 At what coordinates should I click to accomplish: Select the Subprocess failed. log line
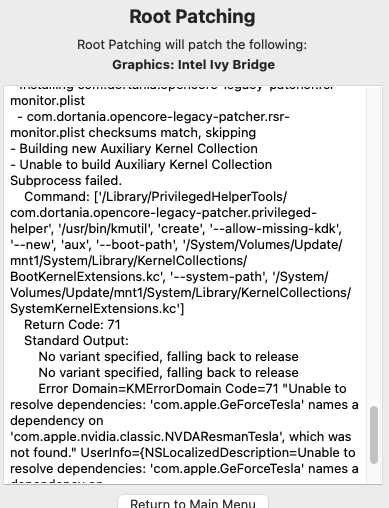(x=66, y=181)
